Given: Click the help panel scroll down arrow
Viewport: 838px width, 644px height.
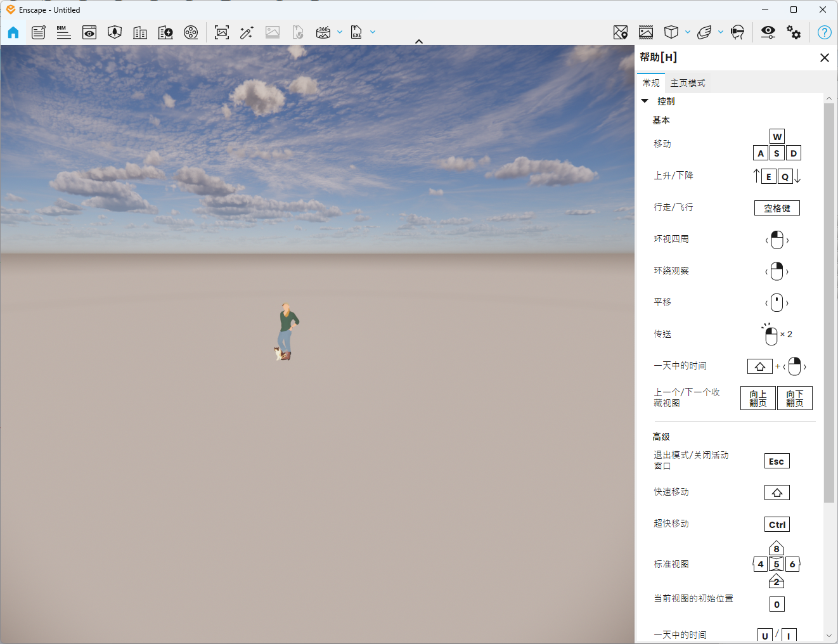Looking at the screenshot, I should [829, 636].
